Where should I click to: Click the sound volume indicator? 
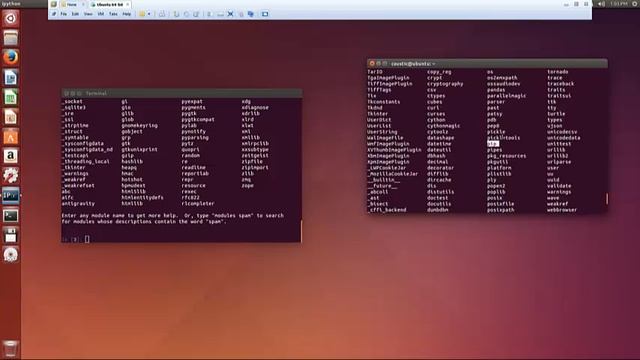(601, 4)
